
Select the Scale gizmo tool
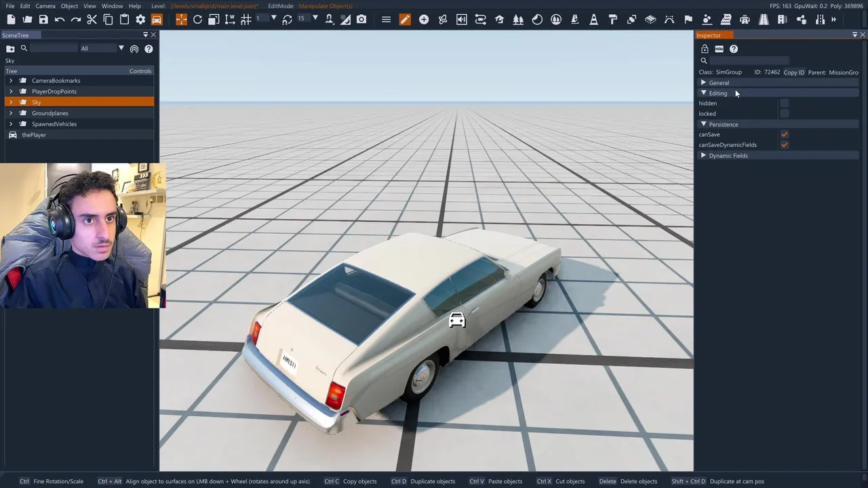click(x=214, y=20)
